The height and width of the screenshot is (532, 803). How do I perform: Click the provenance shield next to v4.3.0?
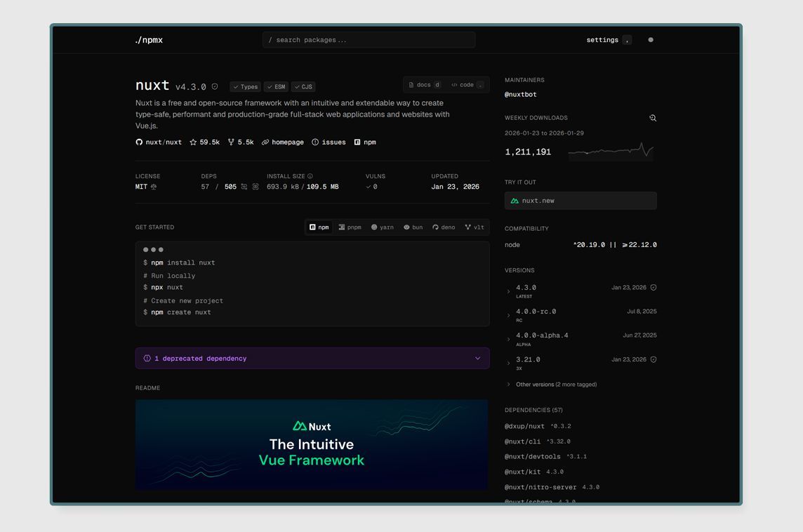tap(215, 86)
